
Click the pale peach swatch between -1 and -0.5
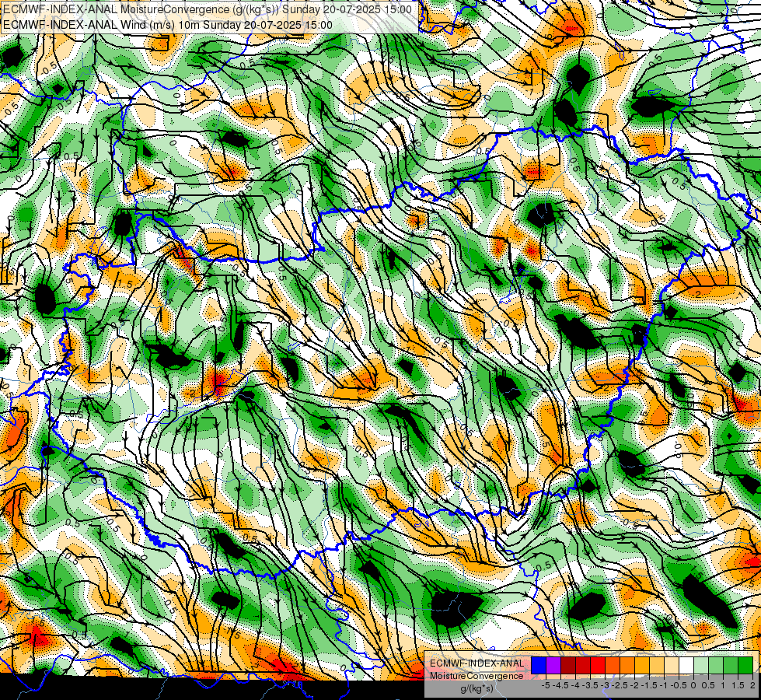(x=672, y=665)
